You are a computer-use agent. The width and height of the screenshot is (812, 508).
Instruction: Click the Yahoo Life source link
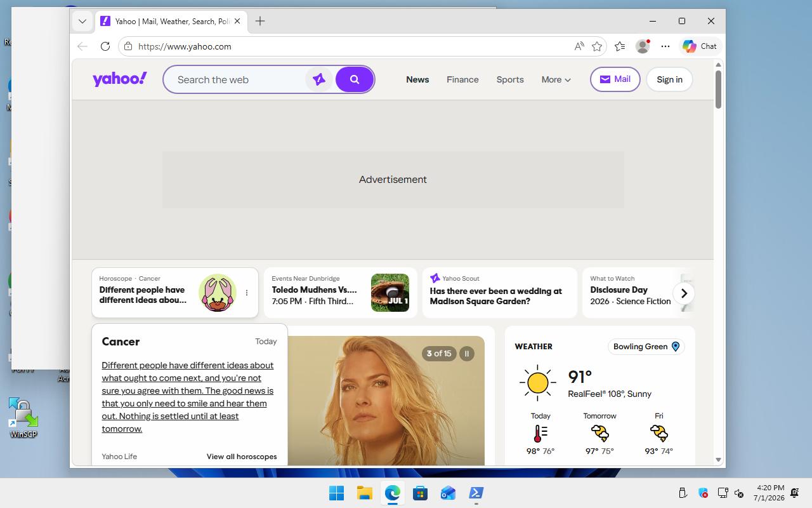(119, 457)
